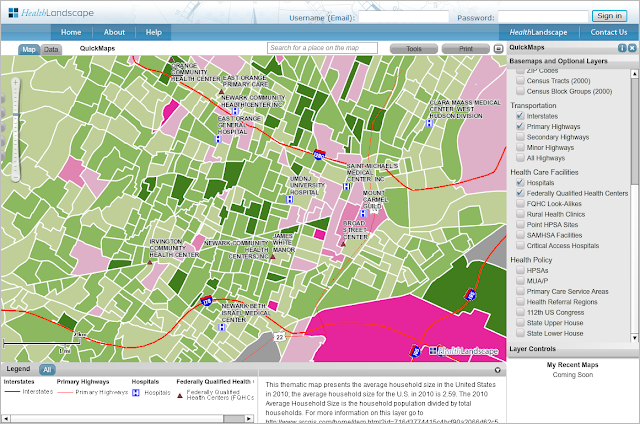Open the About menu
640x424 pixels.
click(114, 32)
